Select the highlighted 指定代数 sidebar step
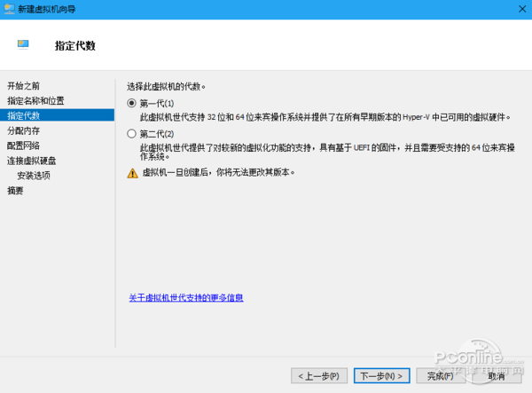The image size is (532, 393). tap(23, 116)
